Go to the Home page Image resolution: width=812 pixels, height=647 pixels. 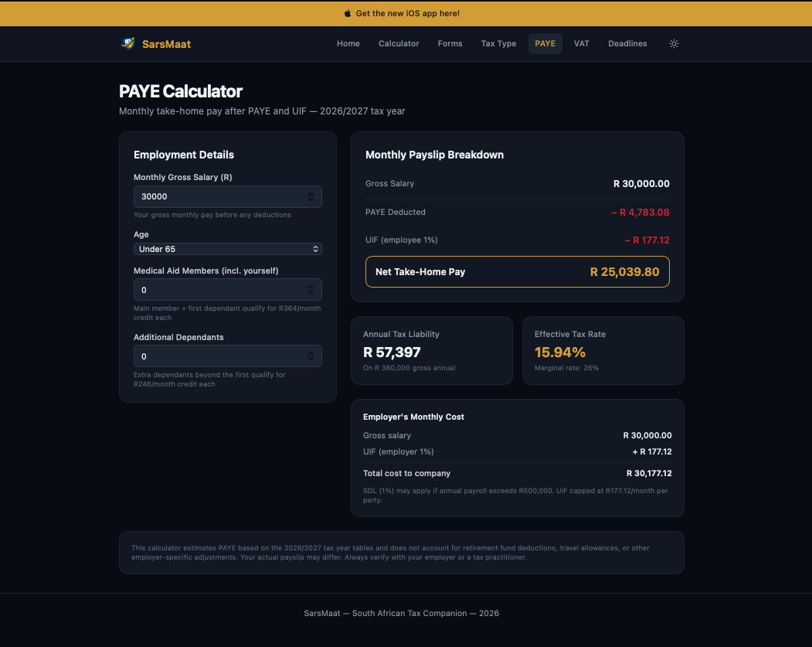348,43
